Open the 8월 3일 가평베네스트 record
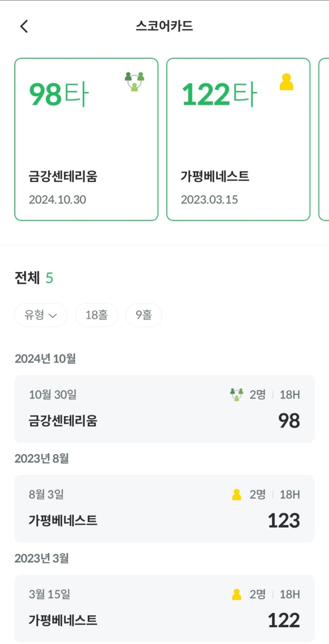This screenshot has width=329, height=644. (x=164, y=509)
